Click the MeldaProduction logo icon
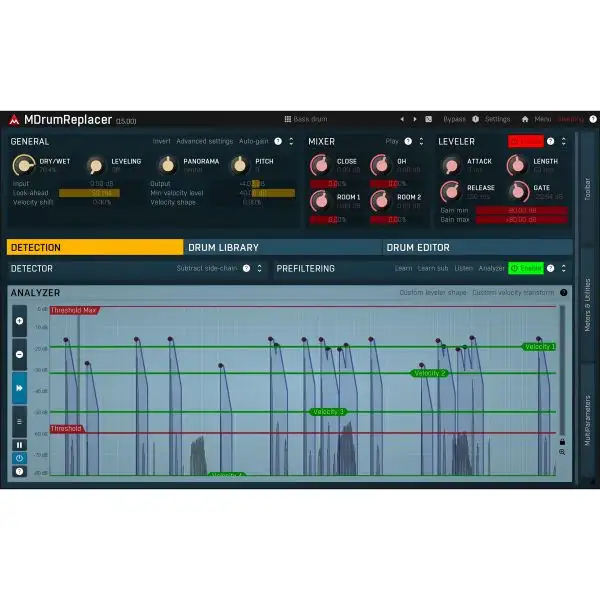The width and height of the screenshot is (600, 600). 14,120
